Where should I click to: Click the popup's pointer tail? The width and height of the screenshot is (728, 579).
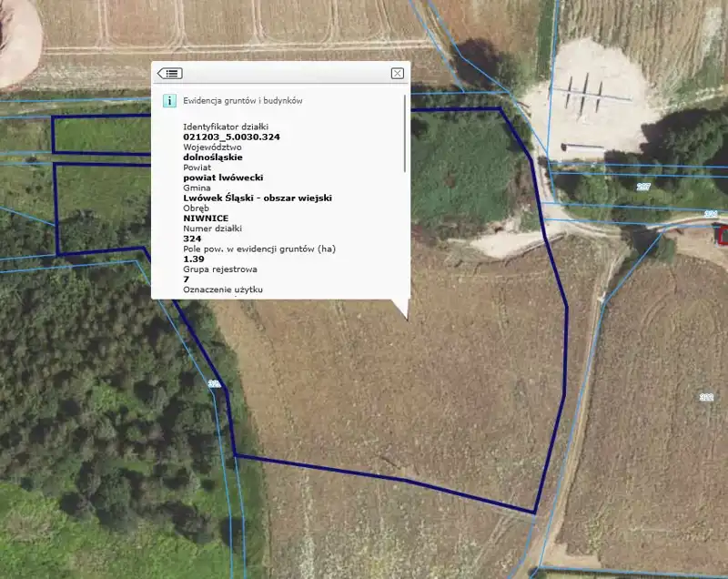pos(401,310)
